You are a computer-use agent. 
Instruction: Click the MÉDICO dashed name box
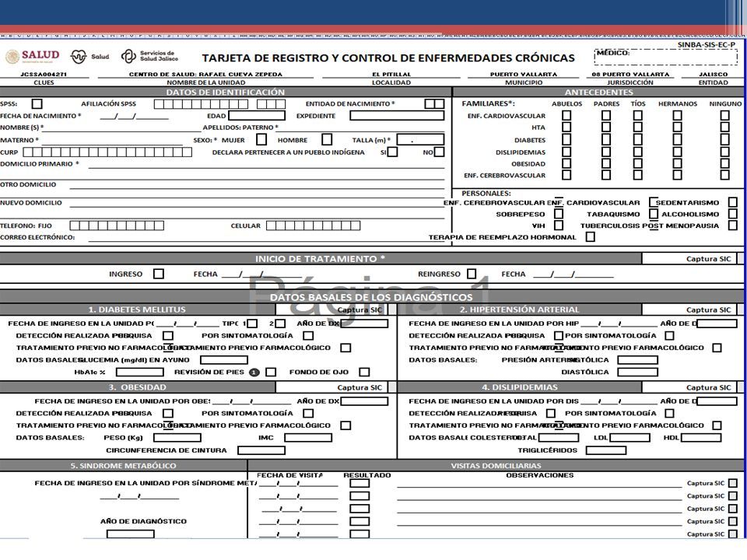pos(666,57)
